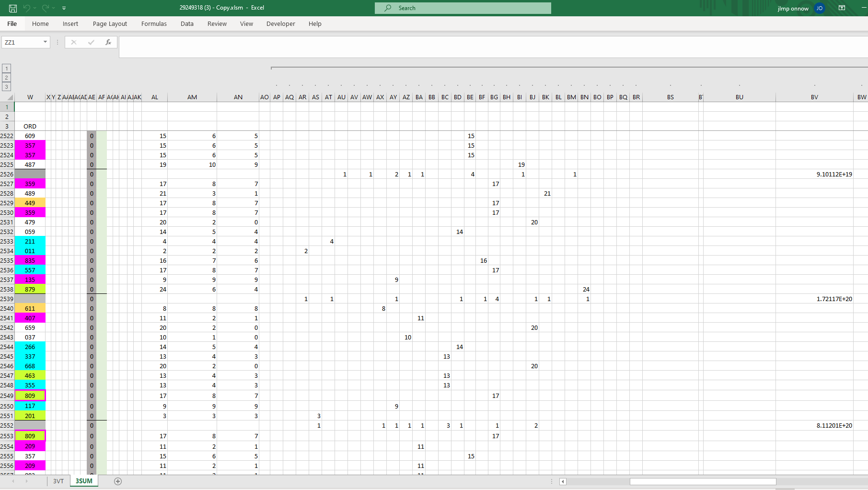
Task: Switch to the Formulas ribbon tab
Action: pyautogui.click(x=153, y=23)
